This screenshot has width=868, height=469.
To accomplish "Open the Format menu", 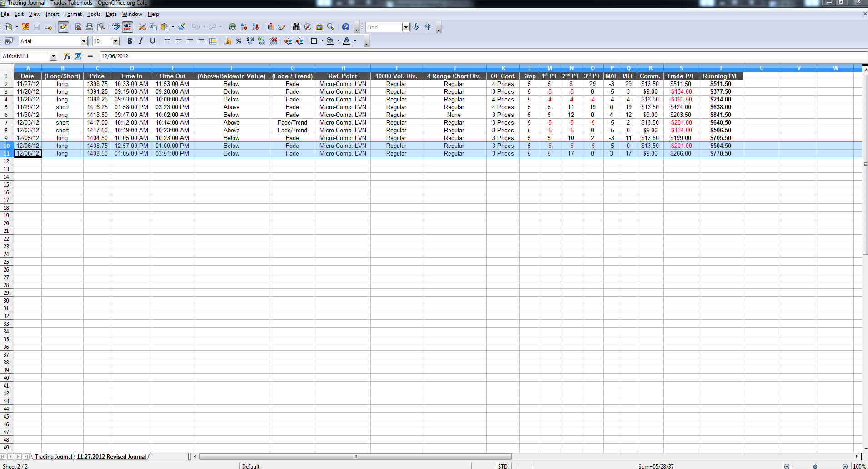I will point(73,14).
